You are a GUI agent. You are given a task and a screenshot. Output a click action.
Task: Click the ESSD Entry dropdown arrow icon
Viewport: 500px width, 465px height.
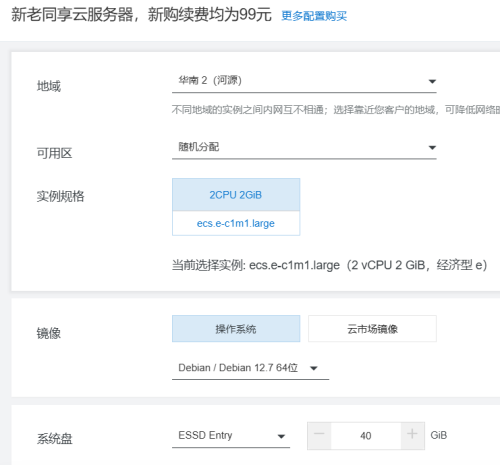[x=281, y=436]
